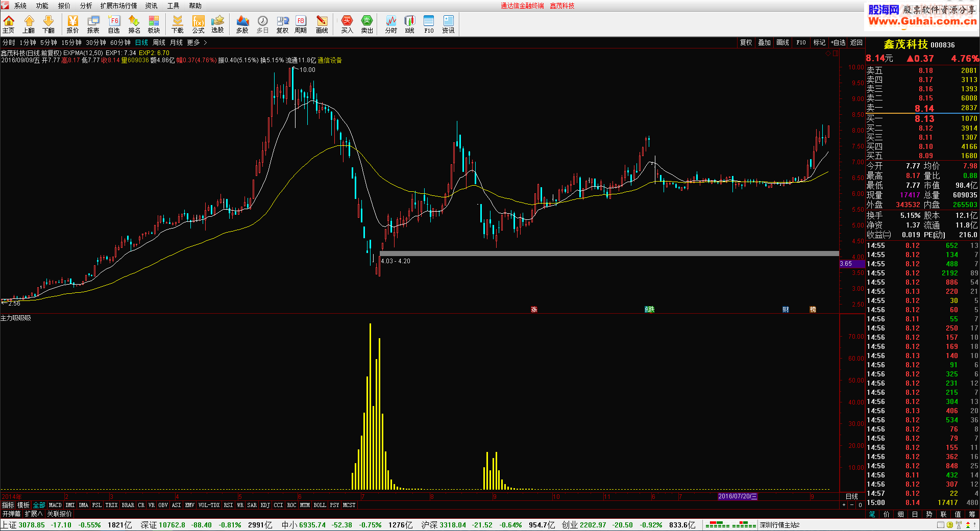Image resolution: width=980 pixels, height=531 pixels.
Task: Click the up/down arrows status bar icon
Action: pos(967,525)
